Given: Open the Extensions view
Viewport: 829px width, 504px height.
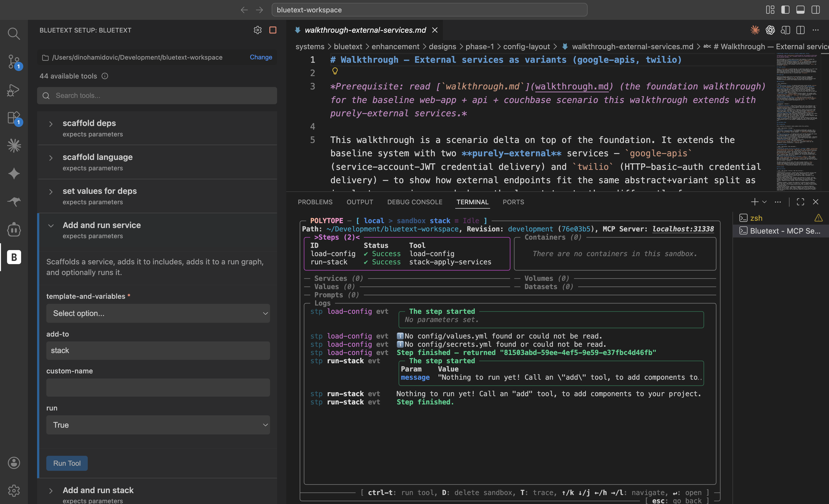Looking at the screenshot, I should click(x=14, y=118).
